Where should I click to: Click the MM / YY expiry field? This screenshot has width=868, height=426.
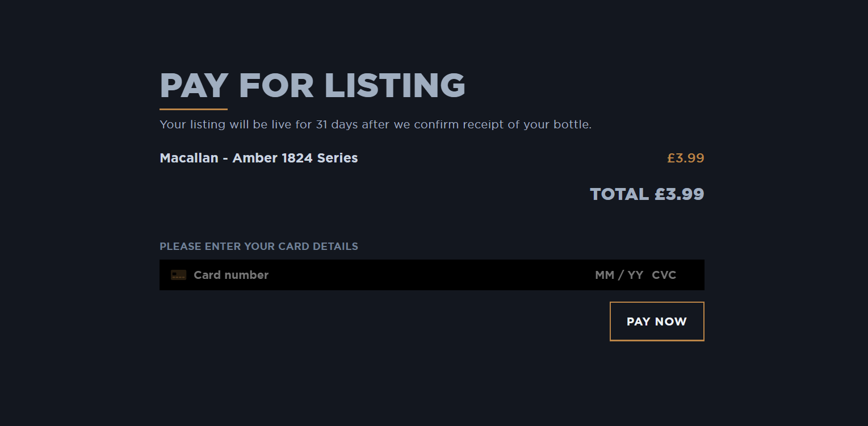pos(619,275)
